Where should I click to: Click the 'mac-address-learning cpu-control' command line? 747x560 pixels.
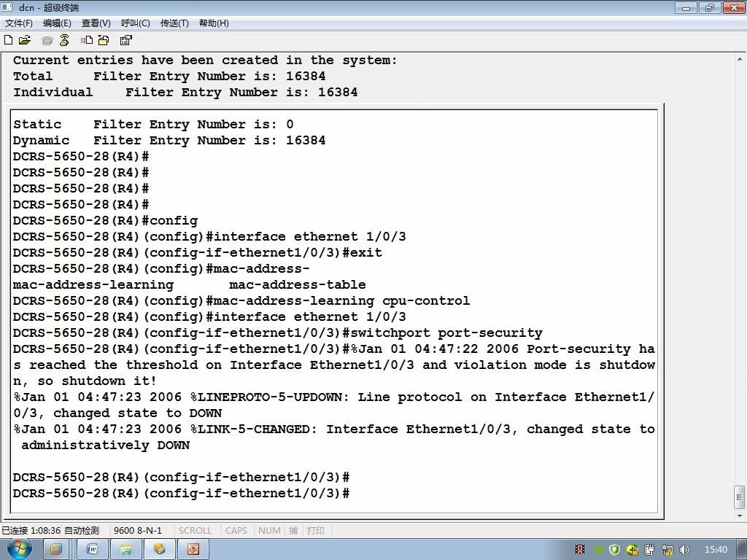(x=241, y=301)
